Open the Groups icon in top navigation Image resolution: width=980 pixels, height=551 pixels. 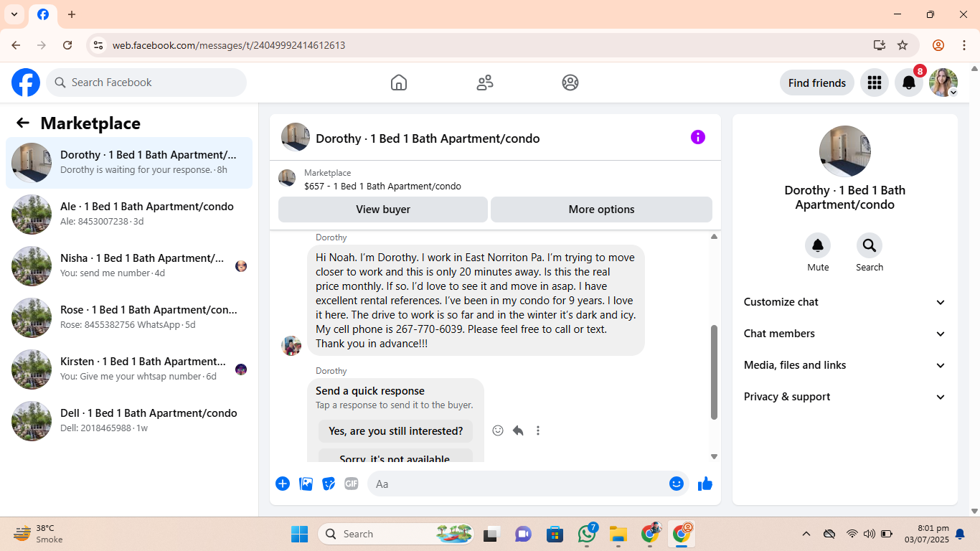(570, 83)
